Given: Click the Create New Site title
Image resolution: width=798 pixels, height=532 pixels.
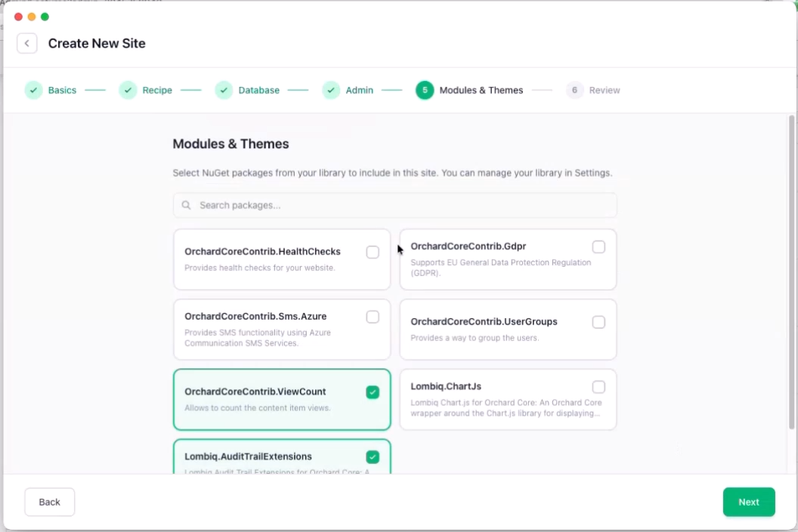Looking at the screenshot, I should (x=97, y=43).
